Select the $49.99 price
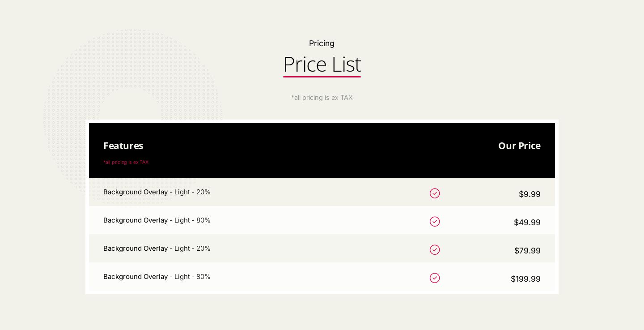The height and width of the screenshot is (330, 644). 527,223
